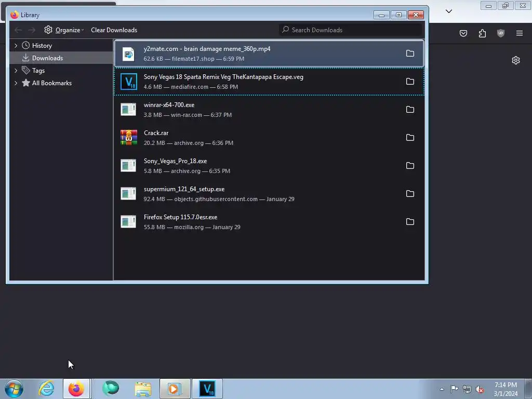Screen dimensions: 532x399
Task: Open the Firefox hamburger application menu
Action: click(x=520, y=33)
